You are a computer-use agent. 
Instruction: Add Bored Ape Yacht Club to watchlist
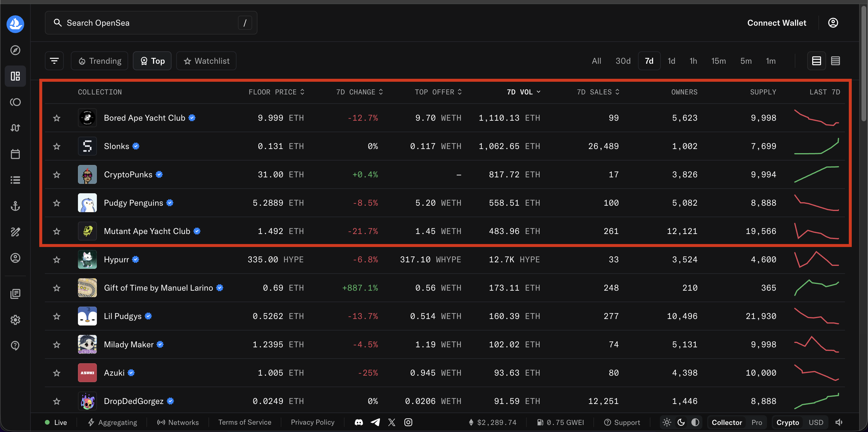(x=57, y=118)
